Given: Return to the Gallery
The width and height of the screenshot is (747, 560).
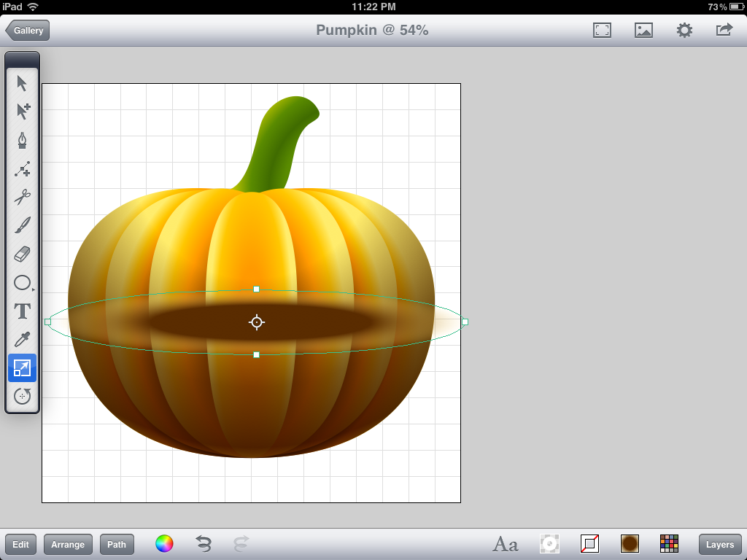Looking at the screenshot, I should tap(27, 30).
